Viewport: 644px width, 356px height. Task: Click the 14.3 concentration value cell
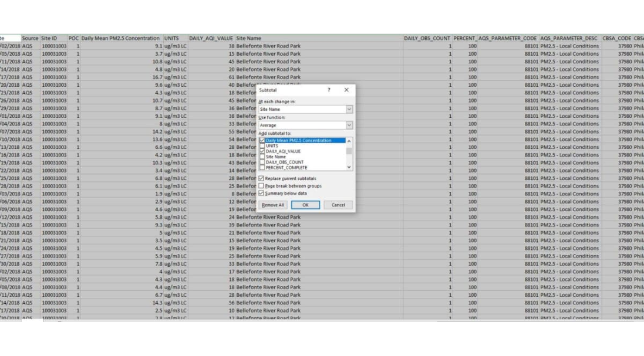tap(121, 303)
